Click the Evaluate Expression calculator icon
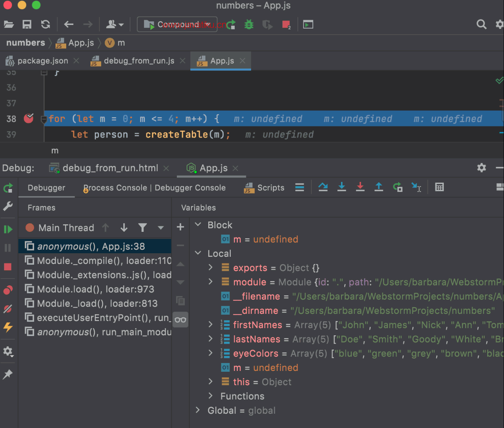This screenshot has width=504, height=428. pos(439,187)
